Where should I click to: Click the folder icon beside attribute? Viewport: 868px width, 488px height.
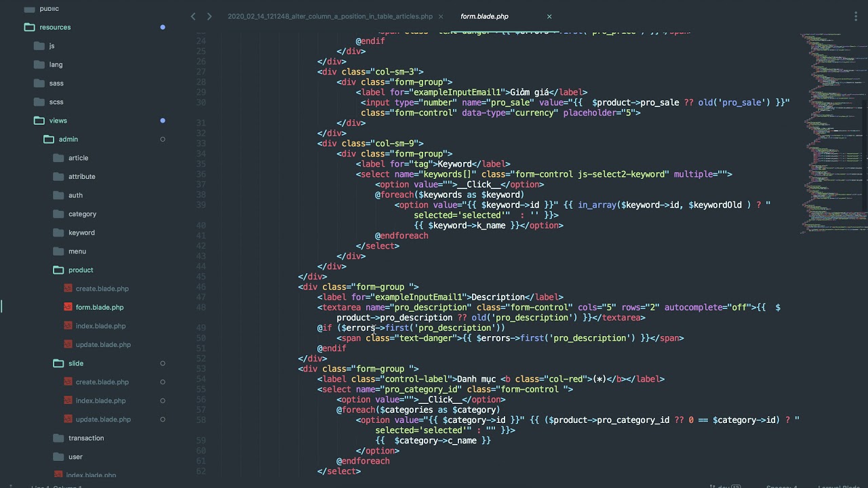(58, 176)
